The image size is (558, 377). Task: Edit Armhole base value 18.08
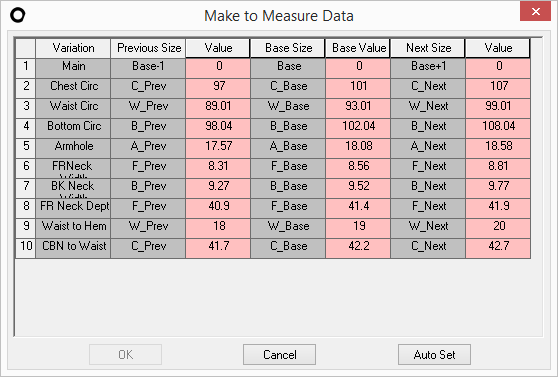[358, 146]
